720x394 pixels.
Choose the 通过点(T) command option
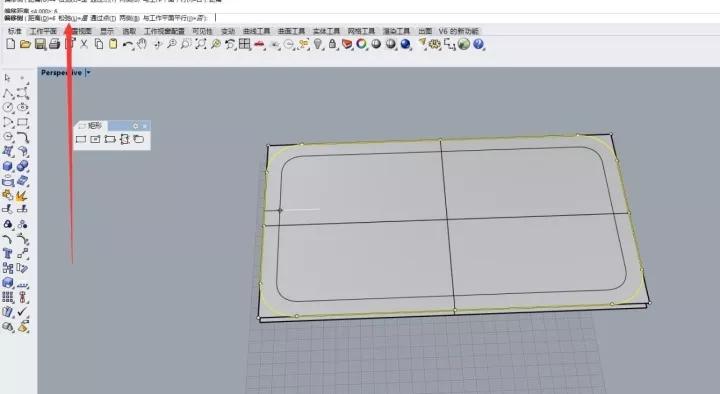click(x=103, y=18)
